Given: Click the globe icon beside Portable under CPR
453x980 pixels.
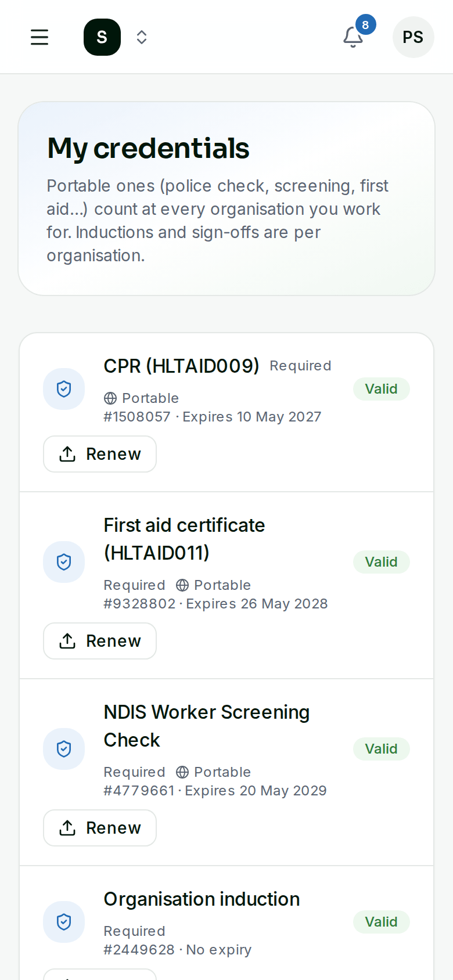Looking at the screenshot, I should (x=110, y=398).
